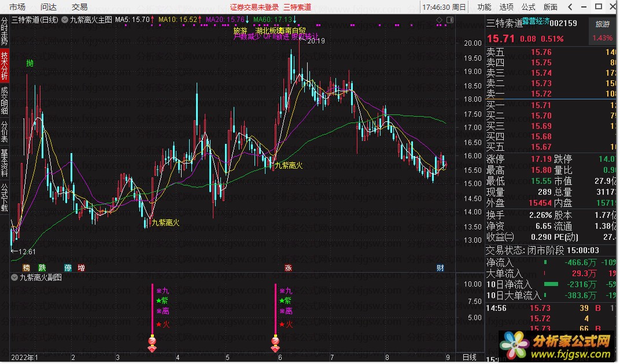This screenshot has height=364, width=620.
Task: Open the 问达 menu
Action: click(x=48, y=7)
